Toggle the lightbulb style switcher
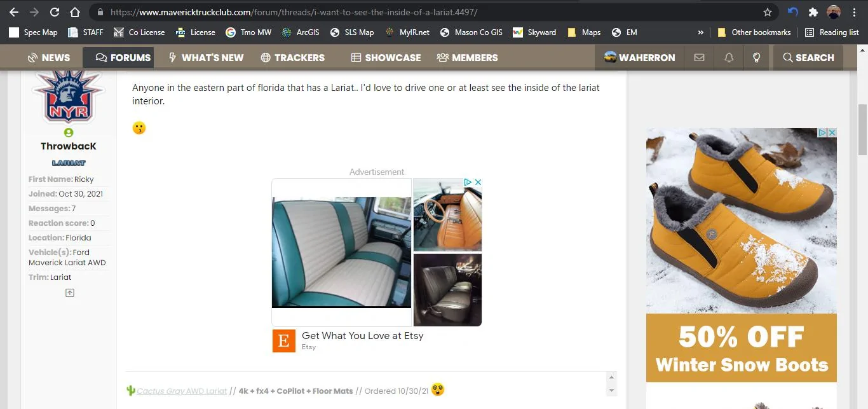868x409 pixels. [756, 57]
